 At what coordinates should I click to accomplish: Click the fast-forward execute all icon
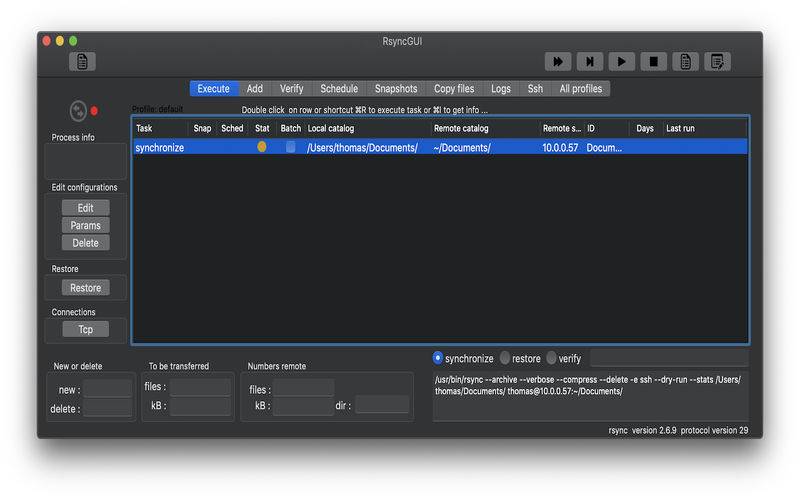point(558,62)
